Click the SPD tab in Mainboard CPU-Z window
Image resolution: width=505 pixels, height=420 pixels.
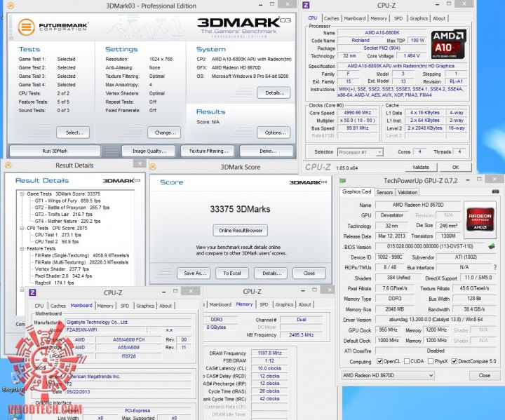coord(125,306)
